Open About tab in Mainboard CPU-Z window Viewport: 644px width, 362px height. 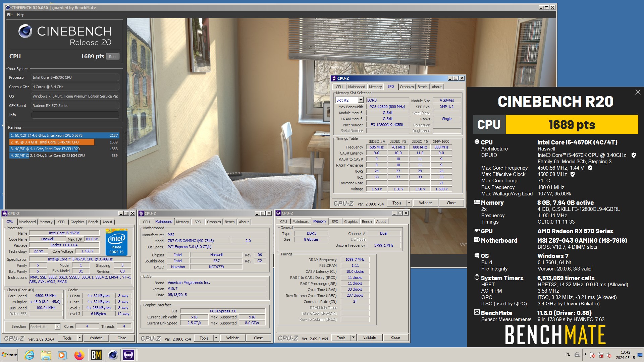coord(244,222)
